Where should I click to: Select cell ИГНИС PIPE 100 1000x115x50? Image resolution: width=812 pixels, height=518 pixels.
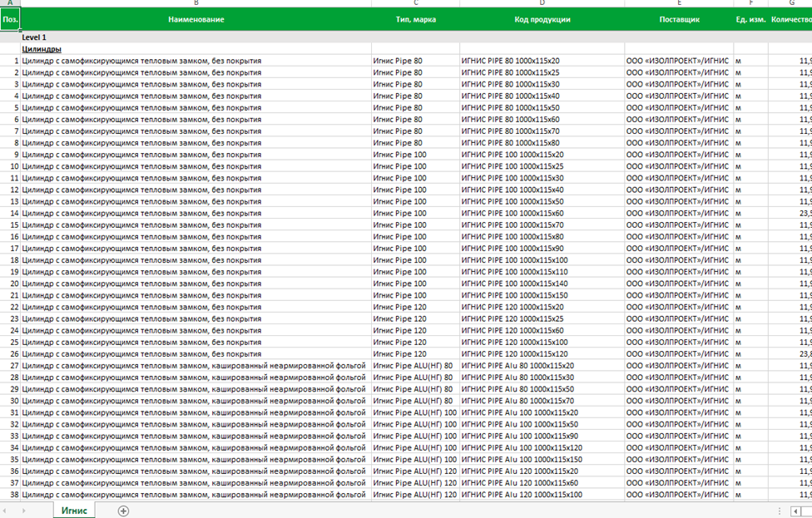point(542,201)
